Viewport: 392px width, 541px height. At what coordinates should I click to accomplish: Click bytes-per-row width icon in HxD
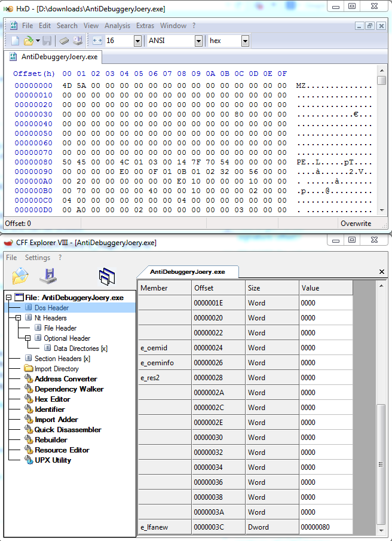97,41
